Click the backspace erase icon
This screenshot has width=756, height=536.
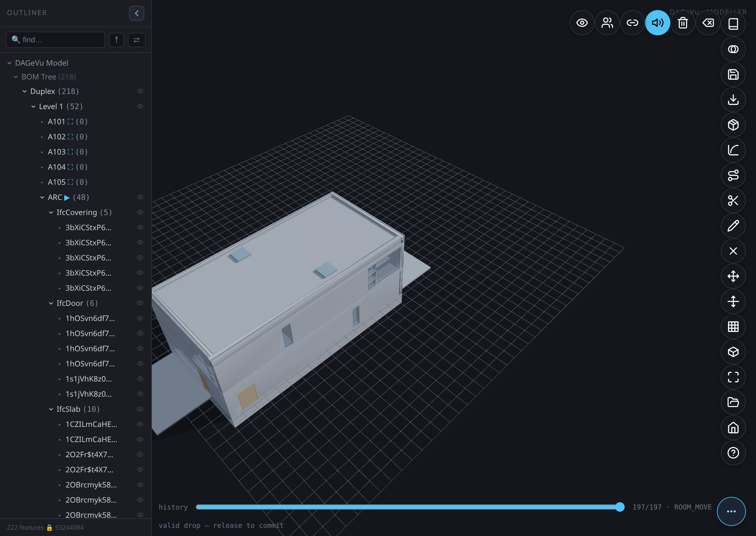[x=708, y=23]
